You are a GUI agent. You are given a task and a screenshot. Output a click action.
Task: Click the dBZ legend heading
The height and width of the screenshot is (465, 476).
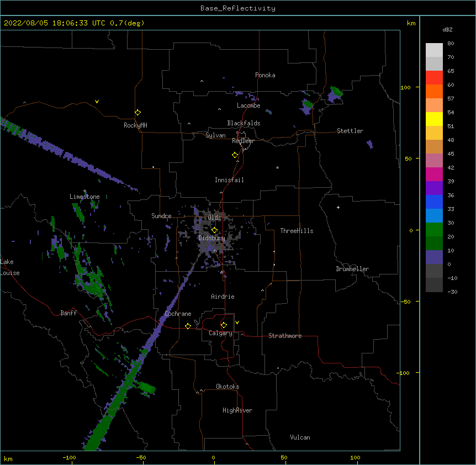(x=447, y=30)
